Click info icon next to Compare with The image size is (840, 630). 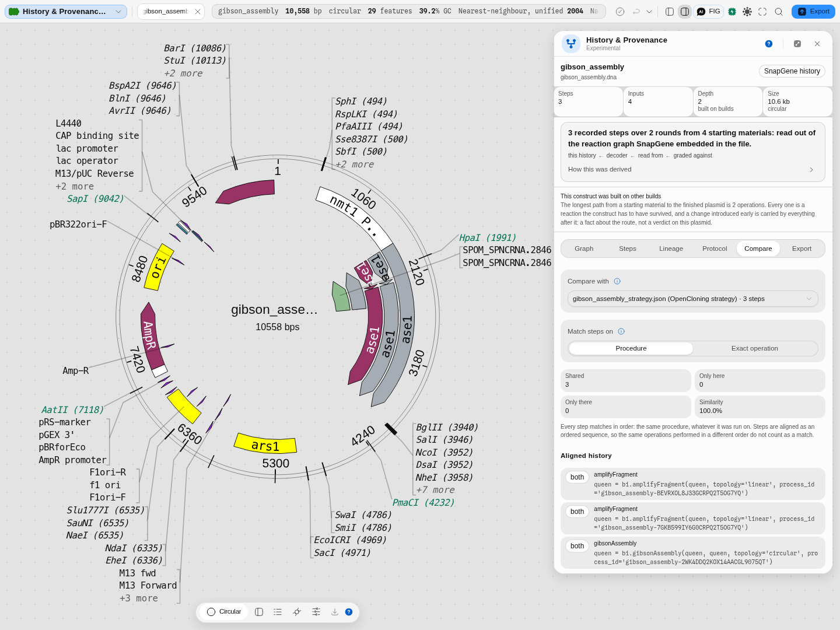(x=617, y=281)
